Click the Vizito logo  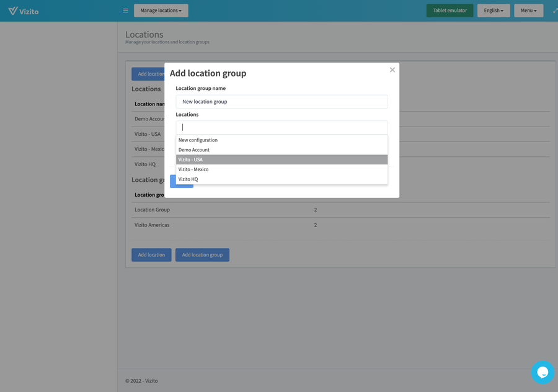pyautogui.click(x=24, y=11)
